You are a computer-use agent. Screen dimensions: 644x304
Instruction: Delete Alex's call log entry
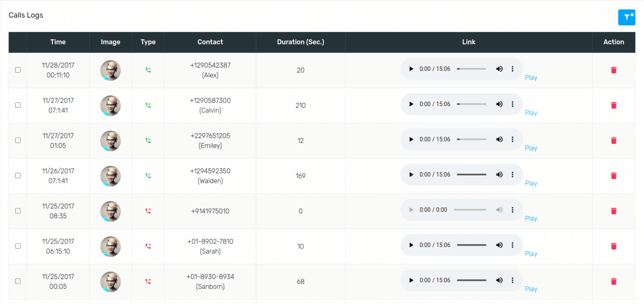click(613, 70)
